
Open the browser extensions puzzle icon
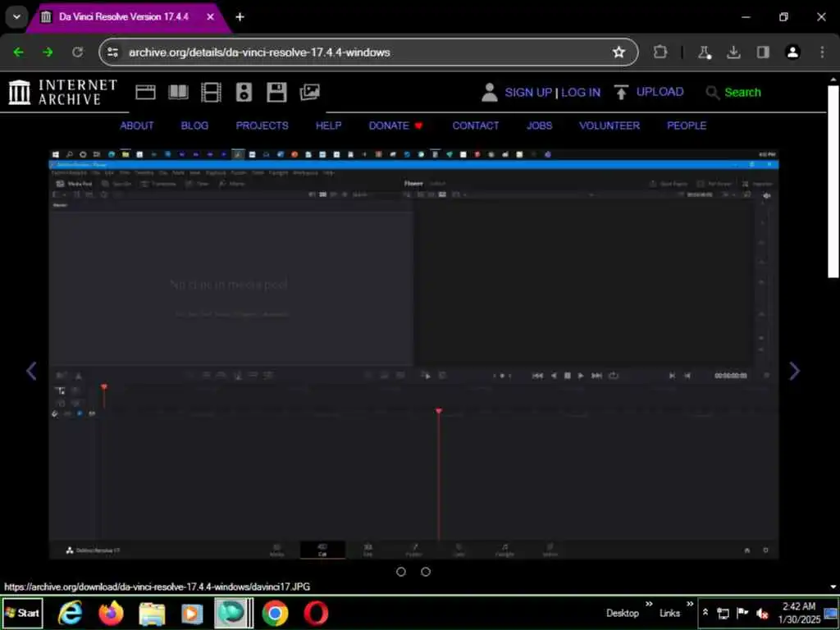click(660, 52)
